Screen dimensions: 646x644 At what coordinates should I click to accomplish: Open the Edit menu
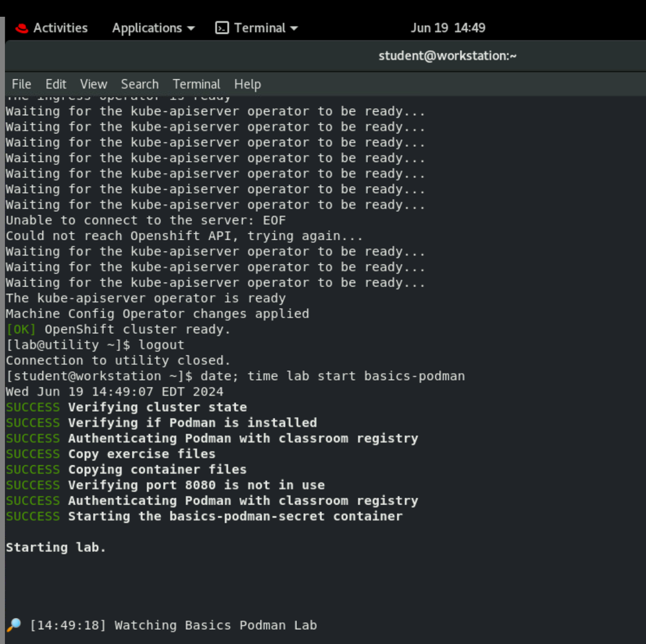56,84
